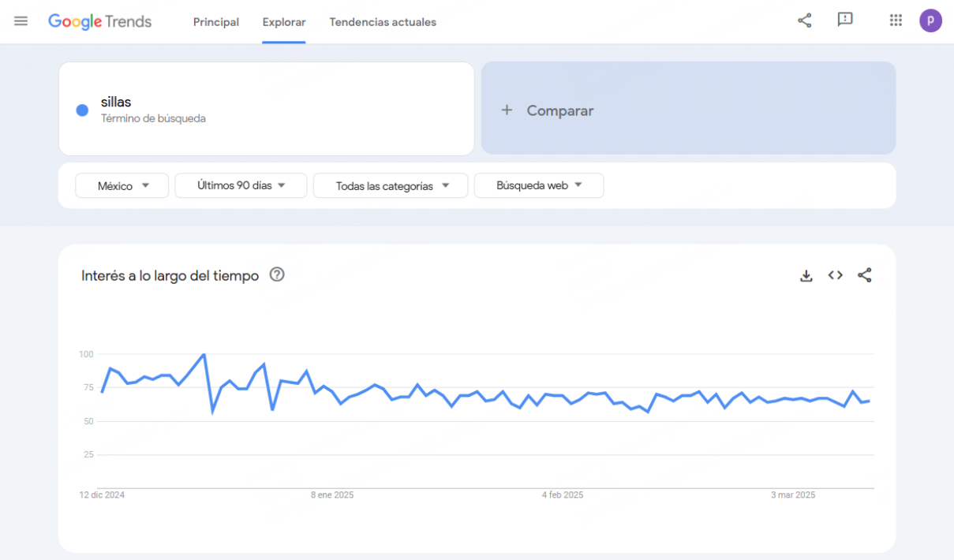Image resolution: width=954 pixels, height=560 pixels.
Task: Open the Todas las categorías dropdown
Action: [390, 185]
